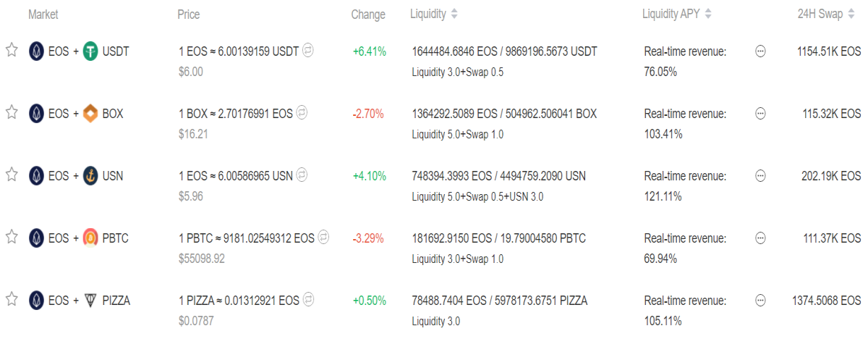Open ellipsis menu for EOS + PIZZA row
This screenshot has width=868, height=339.
coord(760,300)
